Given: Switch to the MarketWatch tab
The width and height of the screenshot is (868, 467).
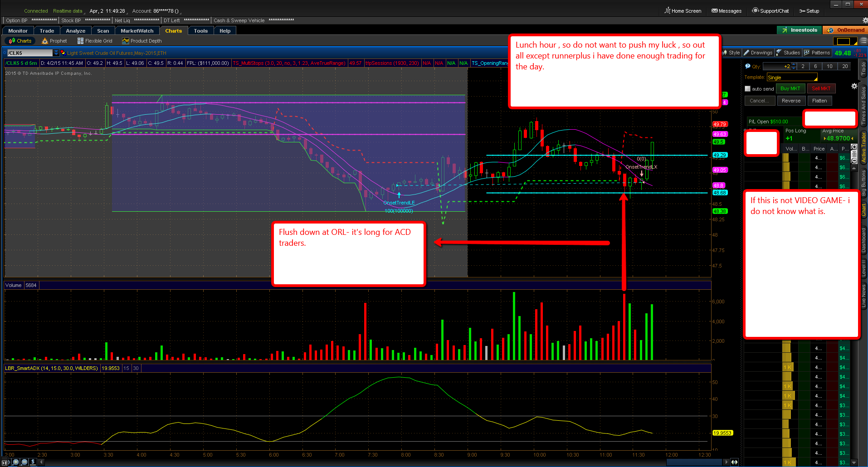Looking at the screenshot, I should pyautogui.click(x=137, y=31).
